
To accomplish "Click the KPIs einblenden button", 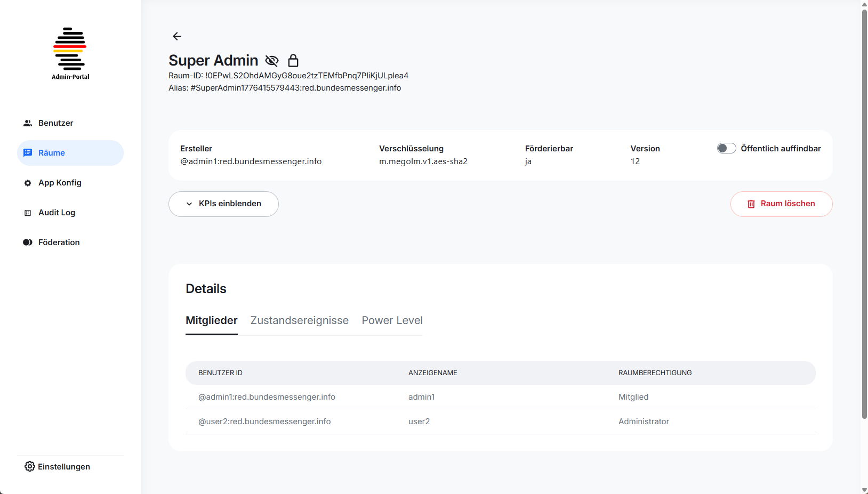I will pos(223,204).
